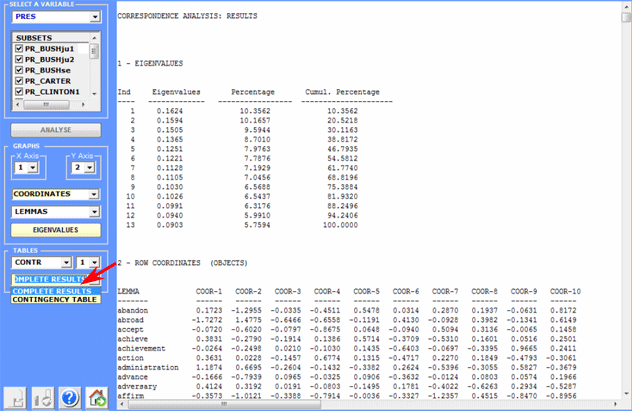Click the ANALYSE button
The width and height of the screenshot is (632, 411).
click(56, 130)
